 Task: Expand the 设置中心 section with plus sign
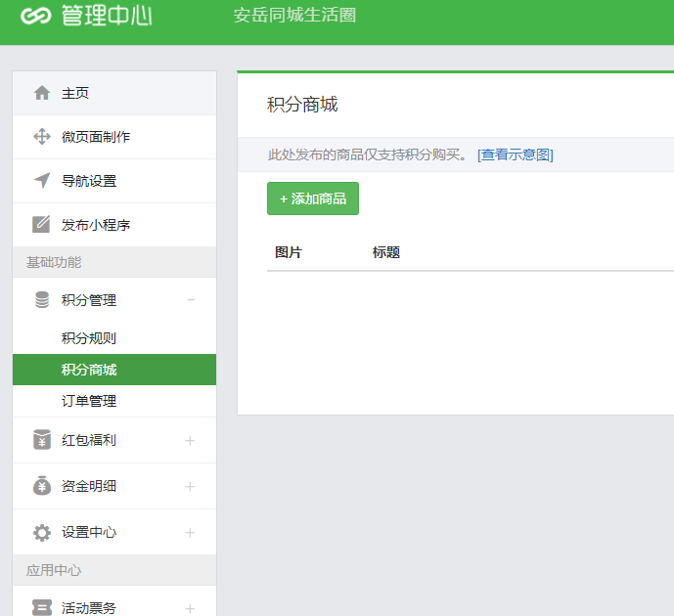click(x=191, y=533)
